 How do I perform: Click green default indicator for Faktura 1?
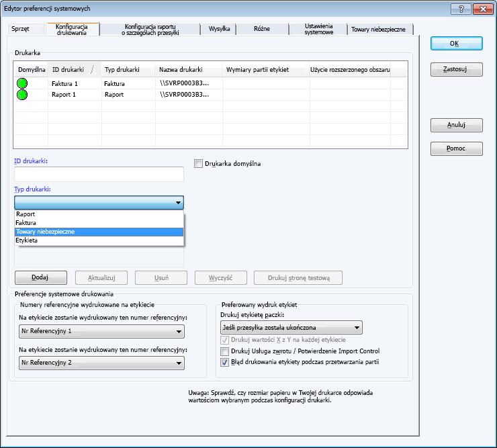22,83
